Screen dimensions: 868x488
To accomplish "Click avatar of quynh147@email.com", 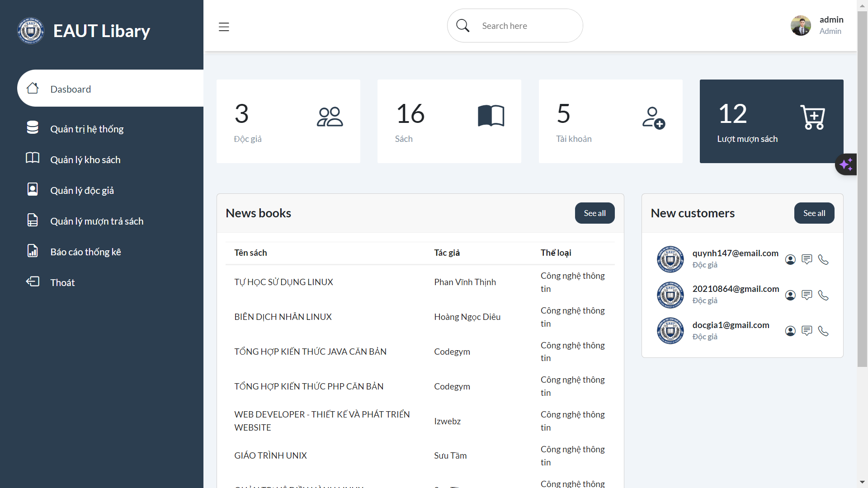I will pyautogui.click(x=670, y=259).
